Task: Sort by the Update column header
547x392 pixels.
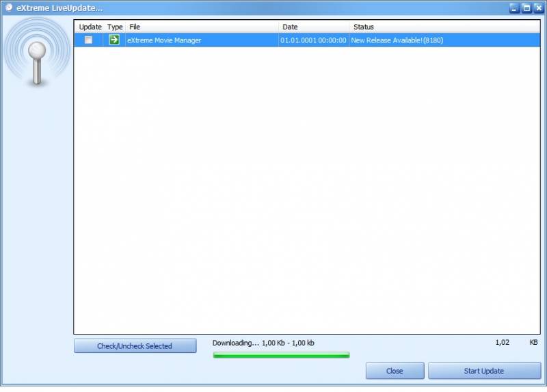Action: point(90,27)
